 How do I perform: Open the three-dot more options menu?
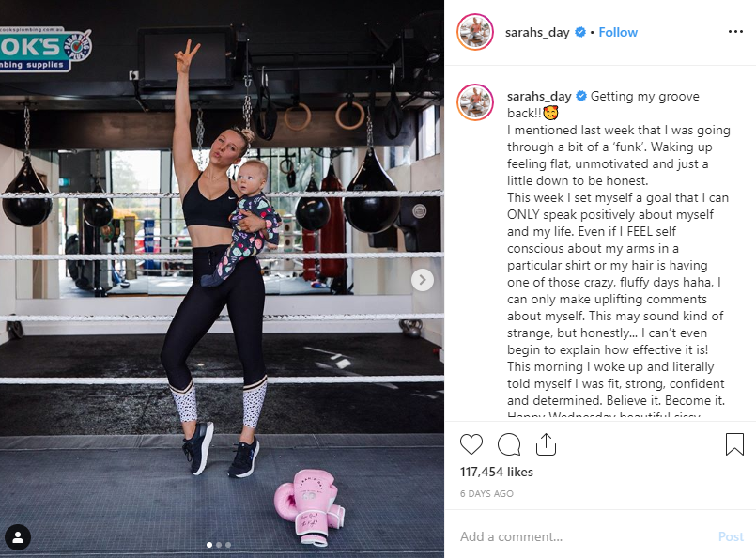tap(735, 32)
